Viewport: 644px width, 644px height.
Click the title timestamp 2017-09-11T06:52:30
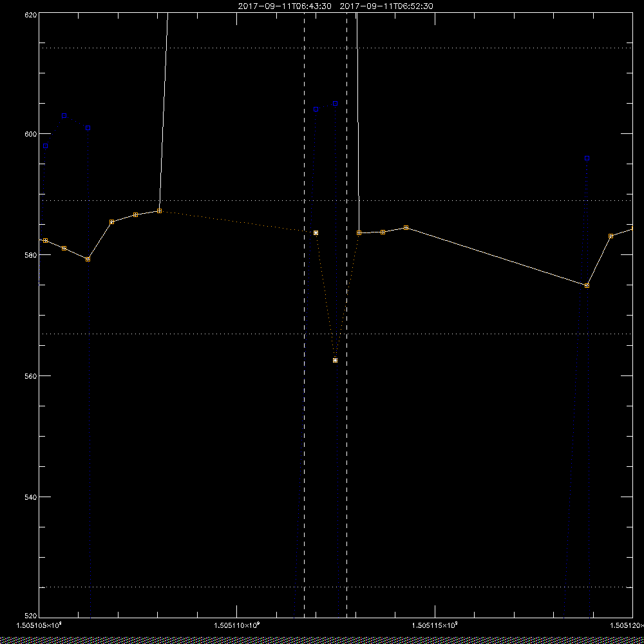(386, 6)
